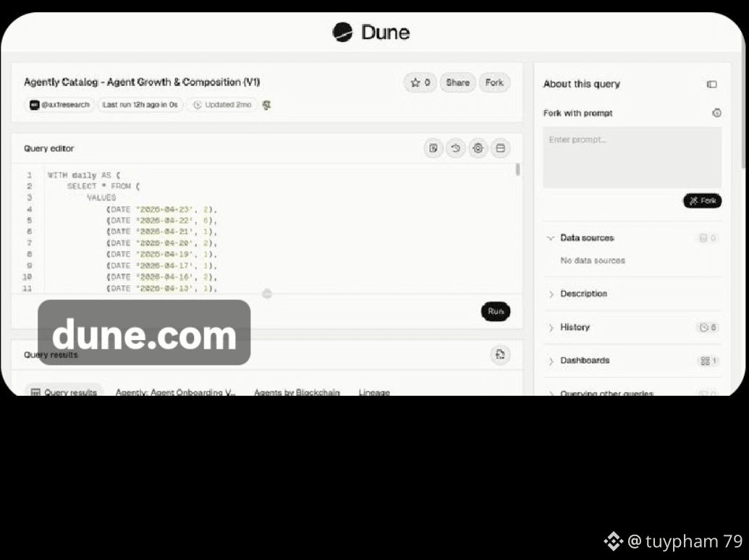Click the Dashboards count badge
This screenshot has height=560, width=749.
[x=708, y=361]
